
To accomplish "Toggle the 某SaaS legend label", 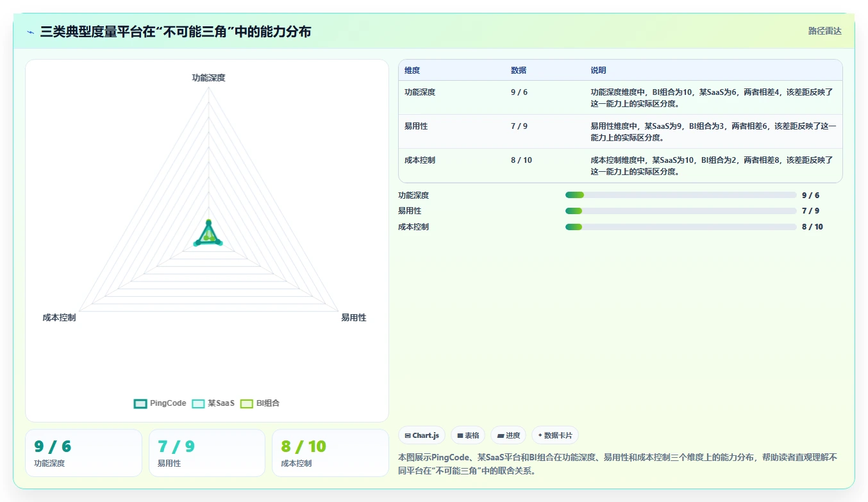I will [221, 403].
